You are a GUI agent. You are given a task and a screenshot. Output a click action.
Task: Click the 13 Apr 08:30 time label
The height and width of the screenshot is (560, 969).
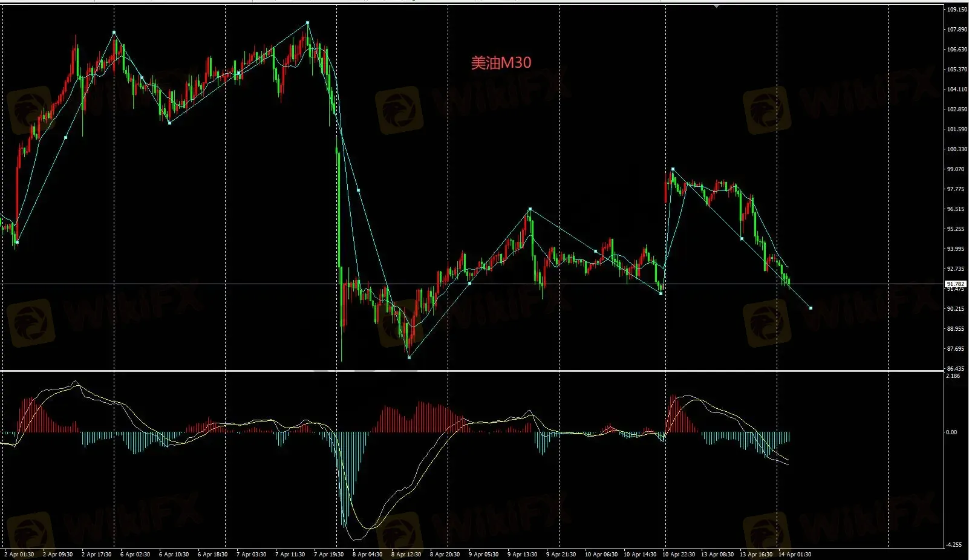pos(717,555)
